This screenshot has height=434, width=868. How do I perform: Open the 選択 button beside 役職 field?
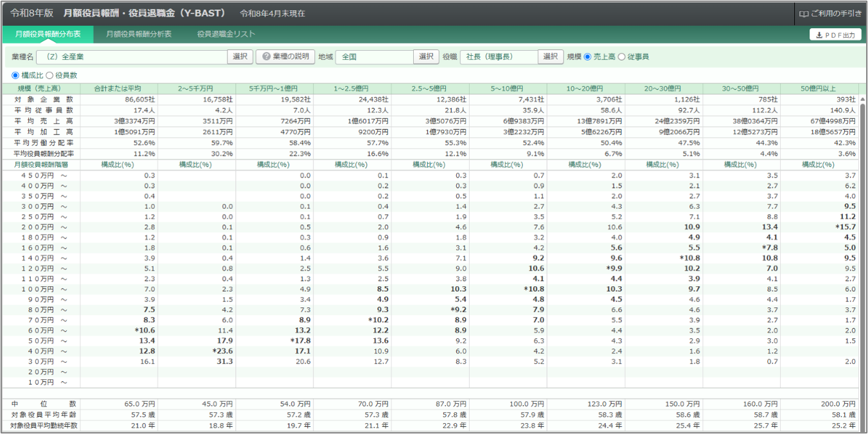click(551, 57)
